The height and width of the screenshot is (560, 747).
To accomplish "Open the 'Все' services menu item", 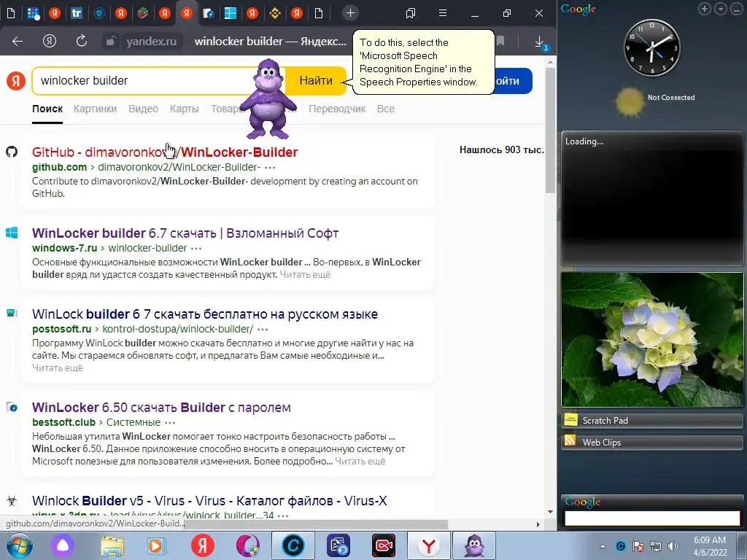I will [385, 109].
